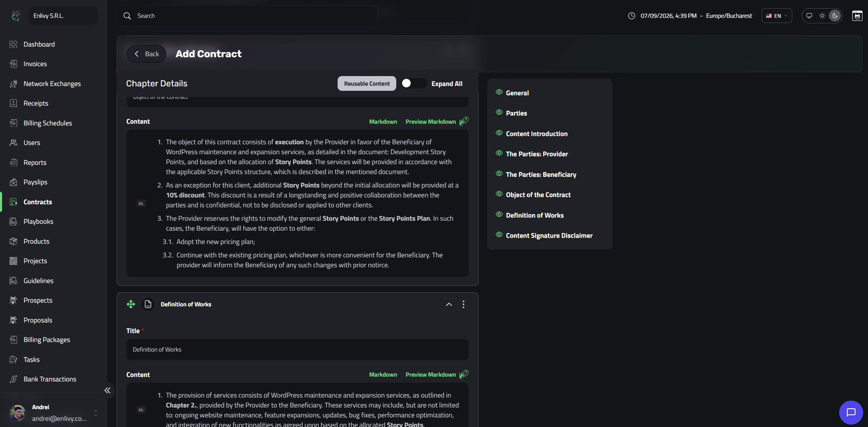Jump to Content Signature Disclaimer chapter
The width and height of the screenshot is (868, 427).
[549, 235]
